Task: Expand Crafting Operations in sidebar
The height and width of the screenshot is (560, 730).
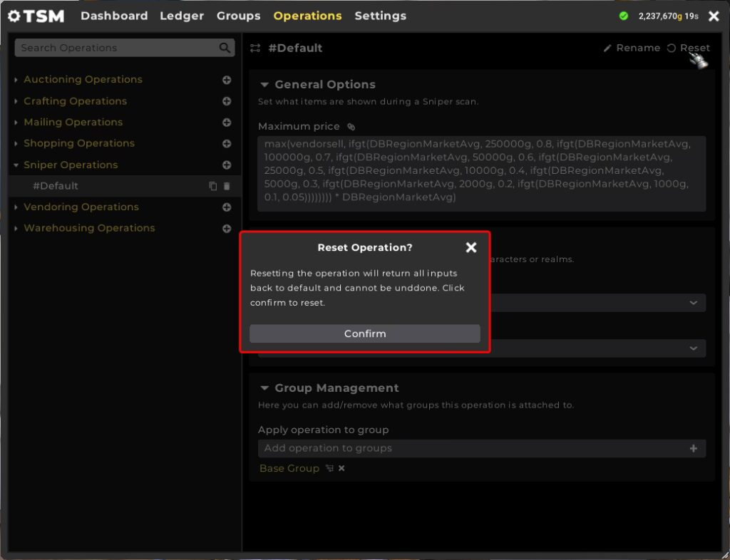Action: coord(16,101)
